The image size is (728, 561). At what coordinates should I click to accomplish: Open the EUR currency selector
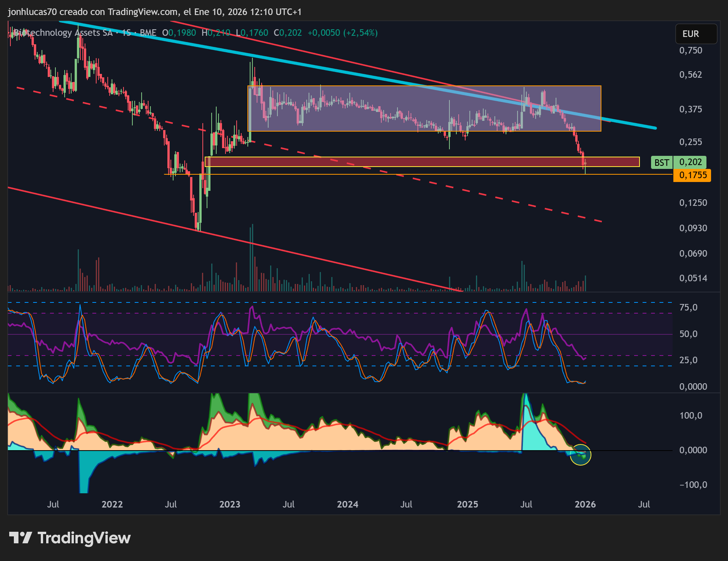pyautogui.click(x=696, y=34)
